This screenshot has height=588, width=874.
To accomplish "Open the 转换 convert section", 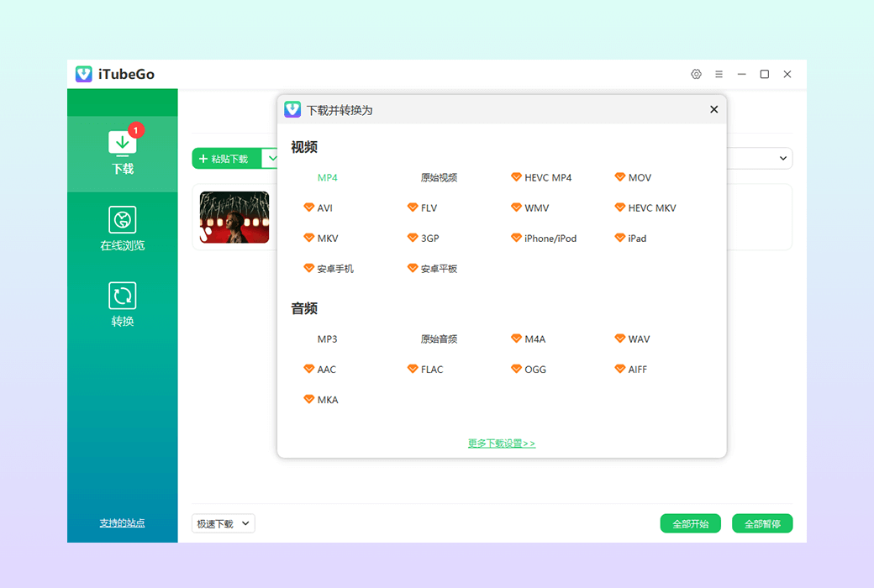I will point(122,305).
